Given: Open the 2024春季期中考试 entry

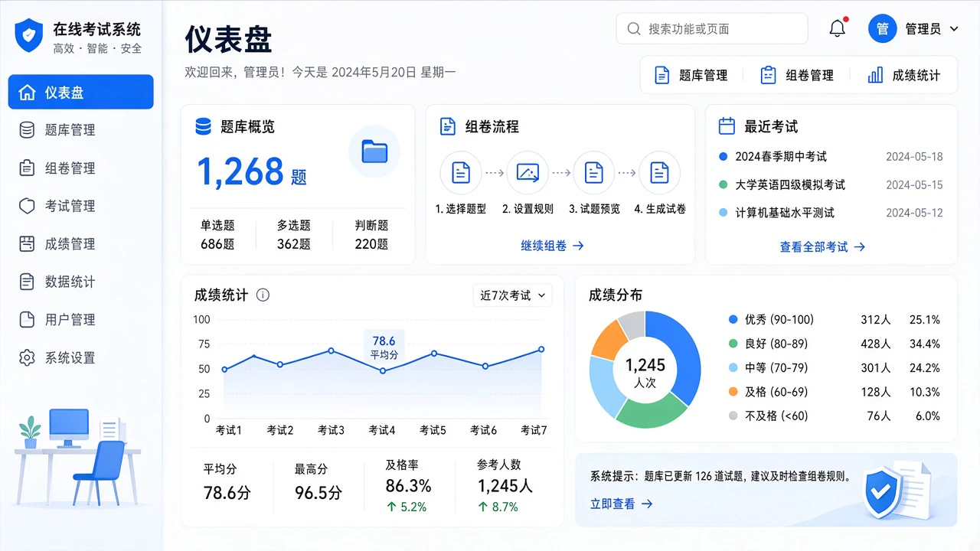Looking at the screenshot, I should pos(831,157).
